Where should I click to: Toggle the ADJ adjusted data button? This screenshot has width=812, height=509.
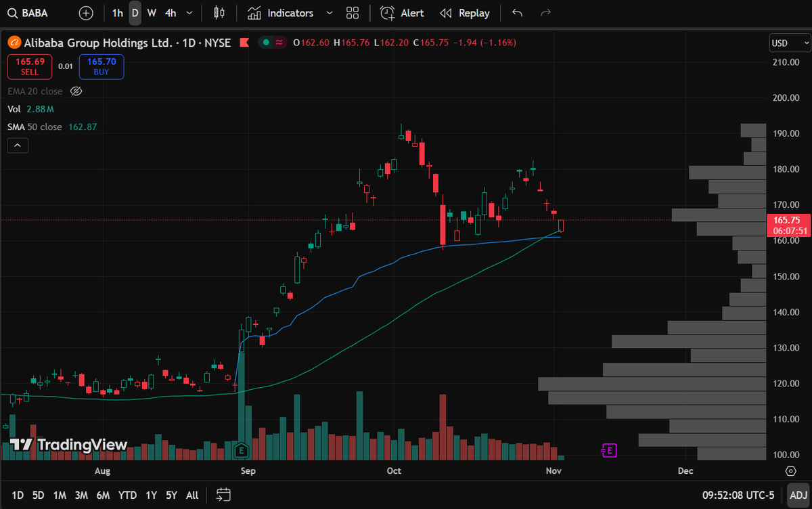pos(798,495)
